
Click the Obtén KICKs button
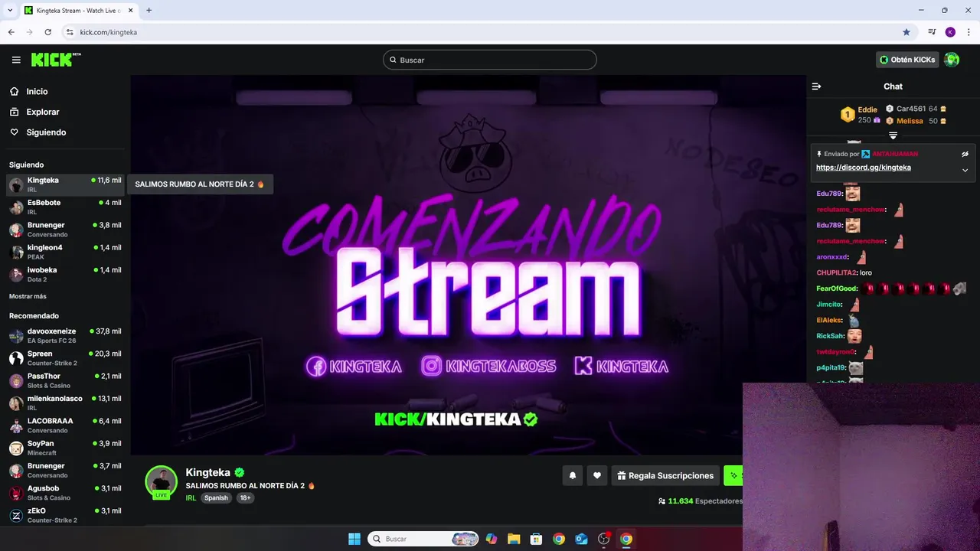907,60
